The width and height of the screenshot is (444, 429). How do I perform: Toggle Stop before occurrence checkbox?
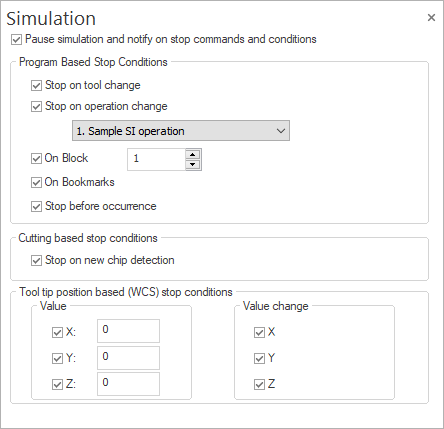tap(36, 206)
